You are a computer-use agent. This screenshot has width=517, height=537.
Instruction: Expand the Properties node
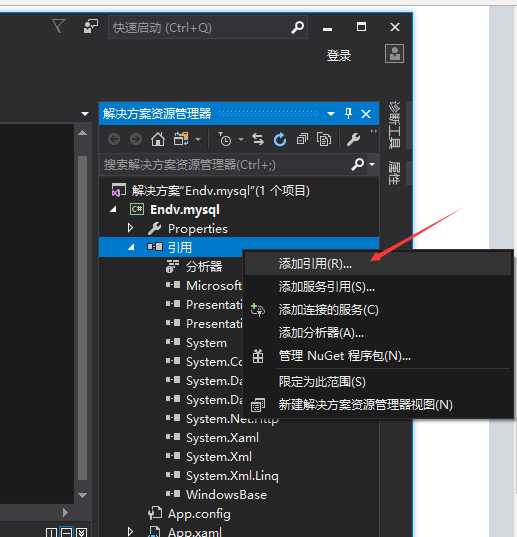coord(130,228)
